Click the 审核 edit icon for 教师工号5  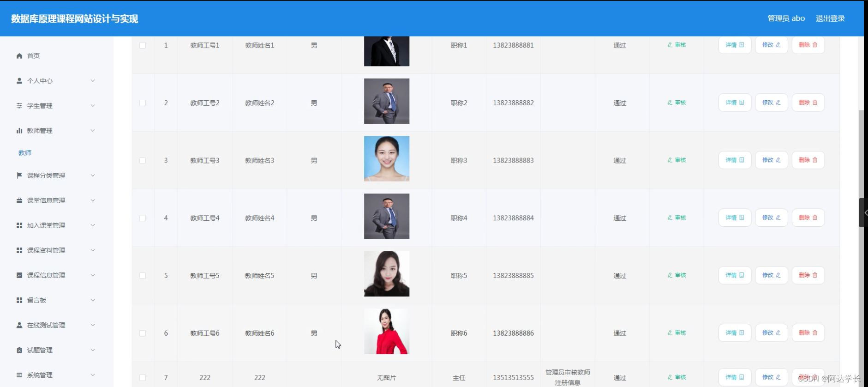(670, 275)
